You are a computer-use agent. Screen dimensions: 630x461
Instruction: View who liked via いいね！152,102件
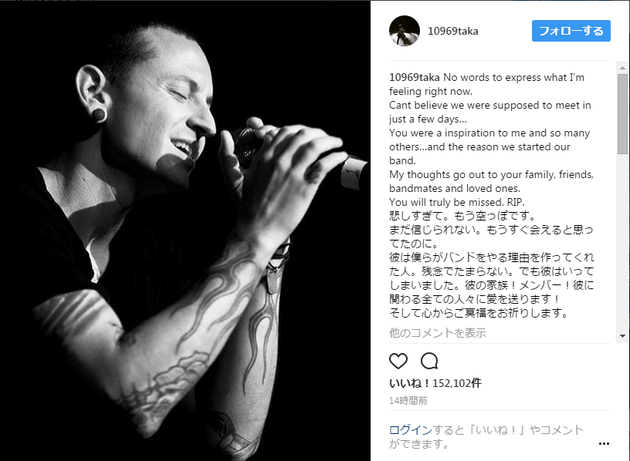tap(435, 383)
